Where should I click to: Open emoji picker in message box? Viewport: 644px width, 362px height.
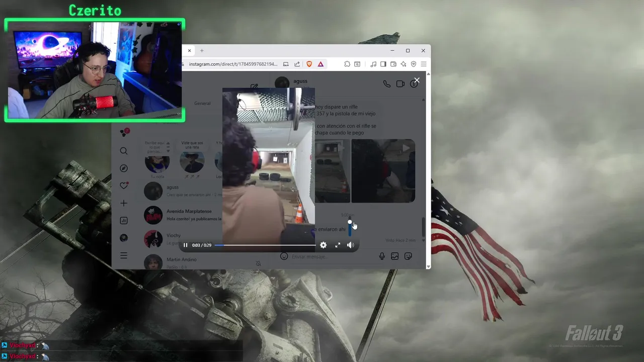[284, 256]
